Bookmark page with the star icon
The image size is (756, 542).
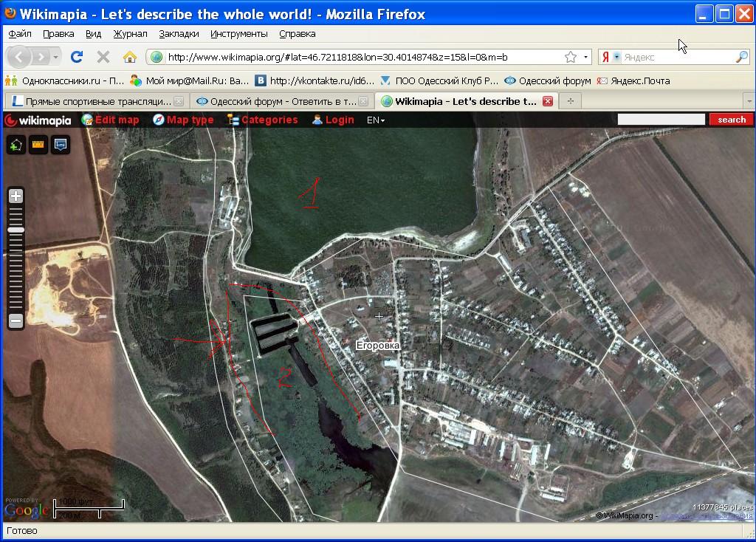(571, 57)
